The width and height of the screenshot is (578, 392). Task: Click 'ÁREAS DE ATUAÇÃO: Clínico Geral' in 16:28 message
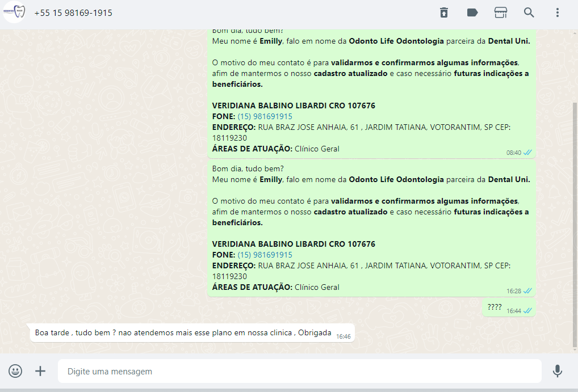tap(276, 288)
